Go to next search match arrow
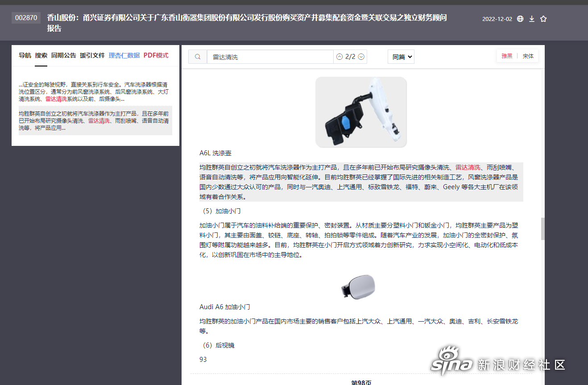This screenshot has width=588, height=385. click(361, 57)
